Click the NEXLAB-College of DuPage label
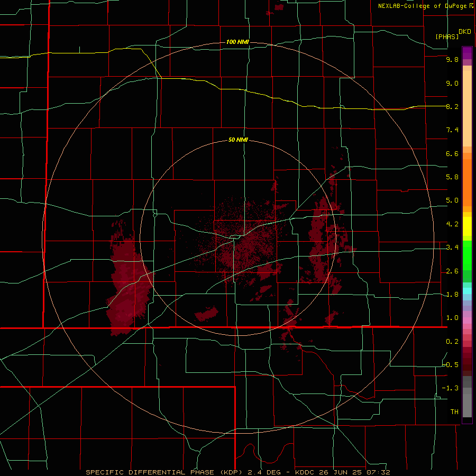 422,6
